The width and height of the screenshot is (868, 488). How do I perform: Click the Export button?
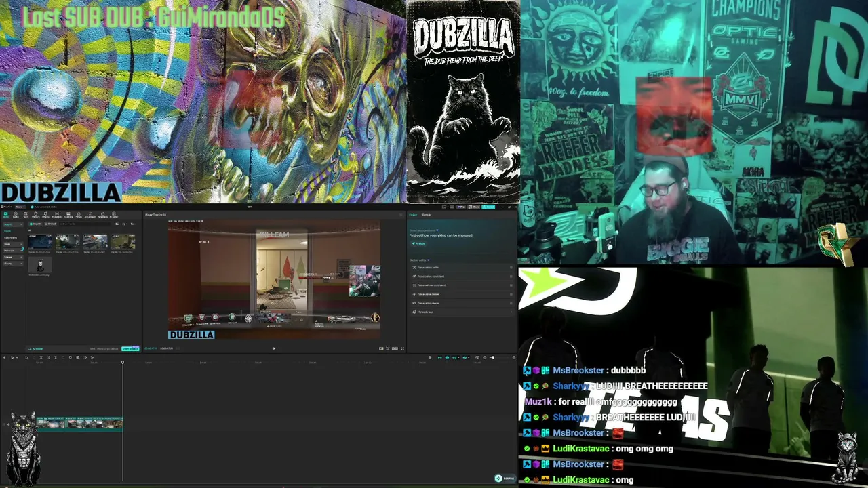488,207
